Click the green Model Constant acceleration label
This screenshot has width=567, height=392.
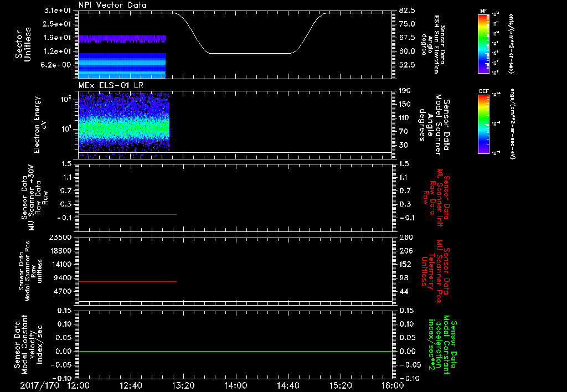point(442,344)
